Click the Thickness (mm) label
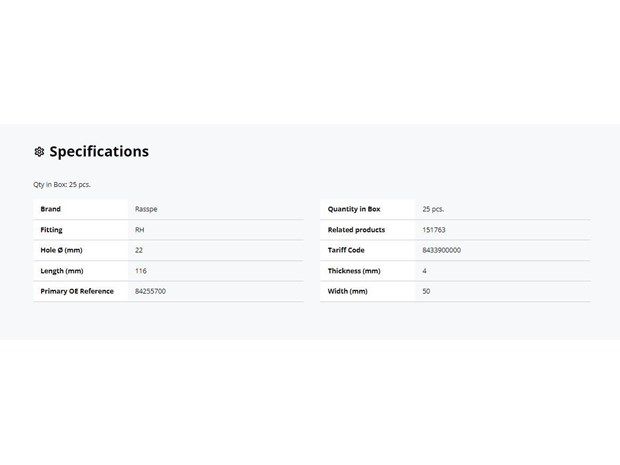The width and height of the screenshot is (620, 465). [x=354, y=271]
